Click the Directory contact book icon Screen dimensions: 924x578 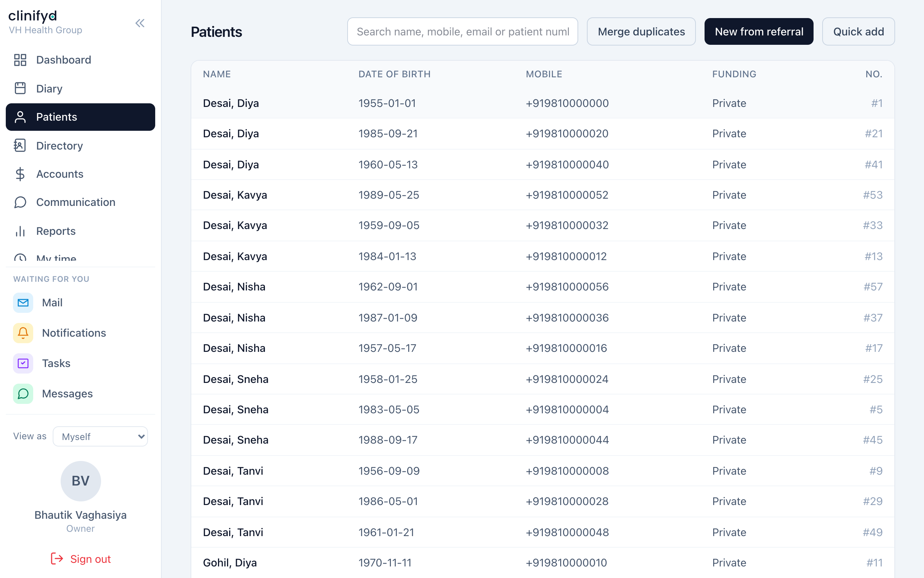tap(20, 146)
